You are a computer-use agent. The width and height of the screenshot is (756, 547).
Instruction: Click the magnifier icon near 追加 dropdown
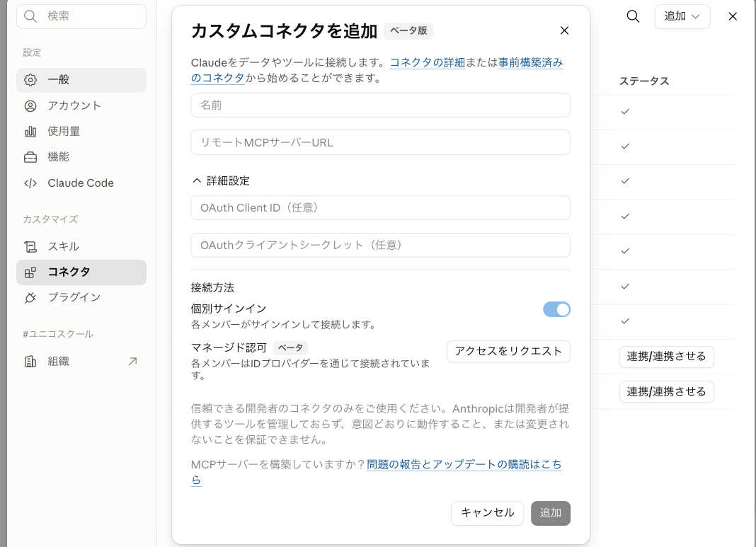coord(633,16)
